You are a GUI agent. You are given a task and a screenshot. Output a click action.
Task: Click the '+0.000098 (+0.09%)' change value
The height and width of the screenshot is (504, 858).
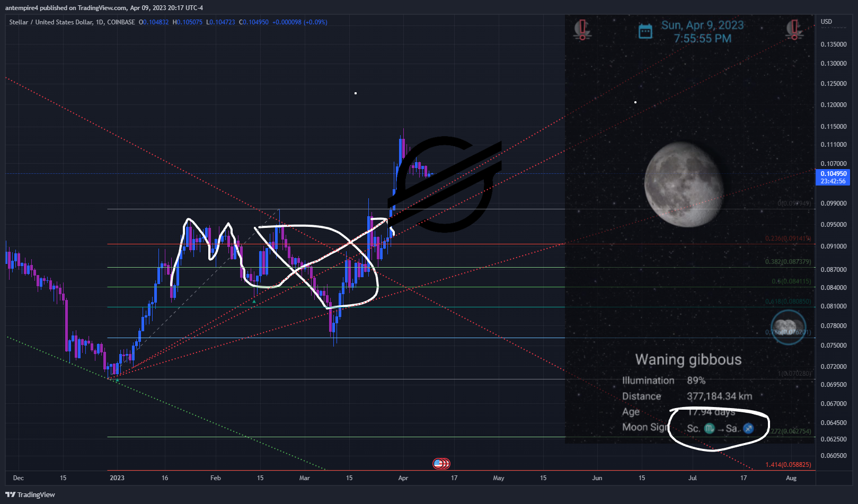(300, 22)
